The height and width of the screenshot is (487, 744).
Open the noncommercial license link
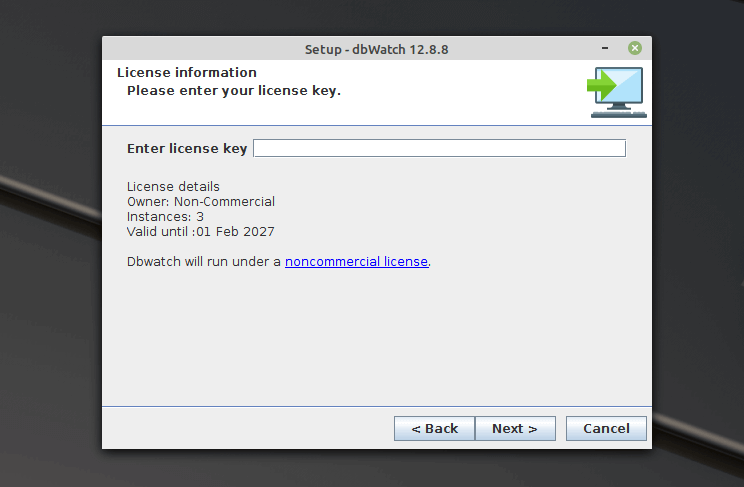356,261
